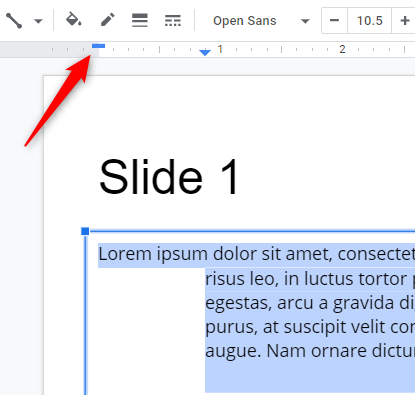Click the top-left resize handle of text box
Image resolution: width=415 pixels, height=395 pixels.
[x=85, y=231]
